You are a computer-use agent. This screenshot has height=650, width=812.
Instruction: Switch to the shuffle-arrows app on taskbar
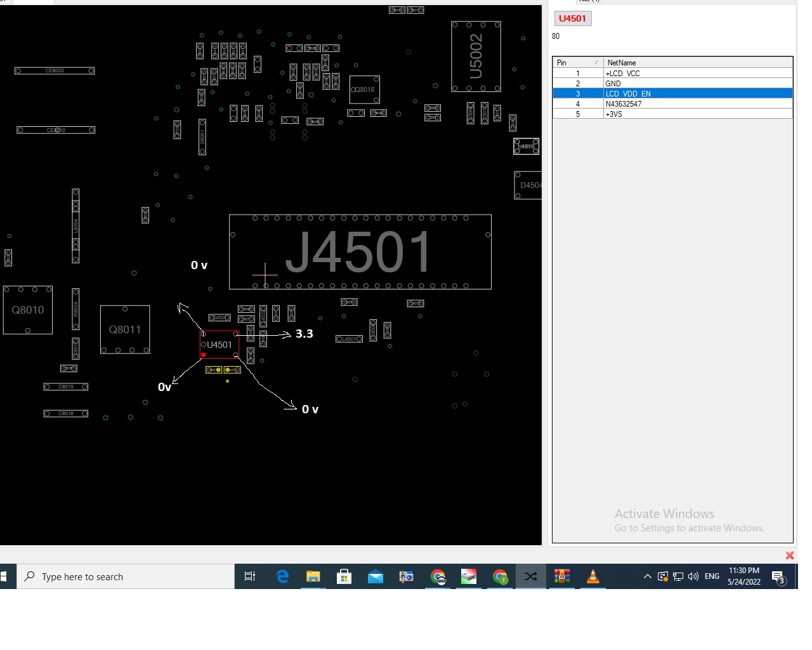coord(531,576)
